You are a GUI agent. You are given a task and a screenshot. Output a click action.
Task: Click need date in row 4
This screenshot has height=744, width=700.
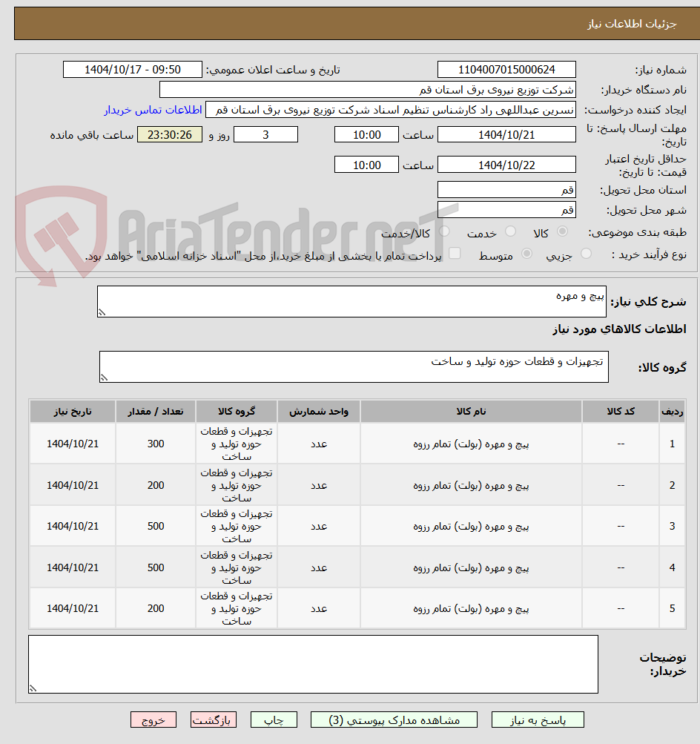pyautogui.click(x=73, y=567)
